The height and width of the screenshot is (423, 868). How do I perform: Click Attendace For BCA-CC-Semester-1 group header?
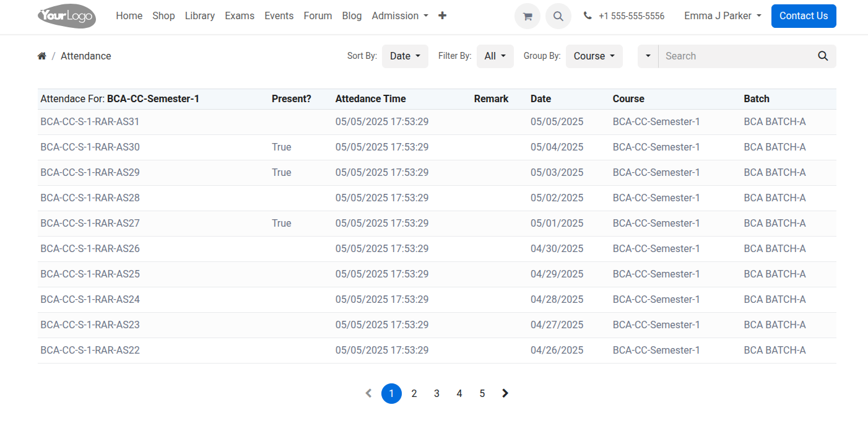pos(120,99)
